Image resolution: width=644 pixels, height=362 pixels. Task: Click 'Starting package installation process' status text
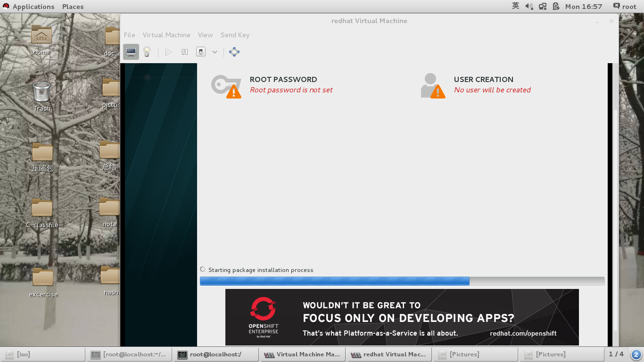pos(261,270)
